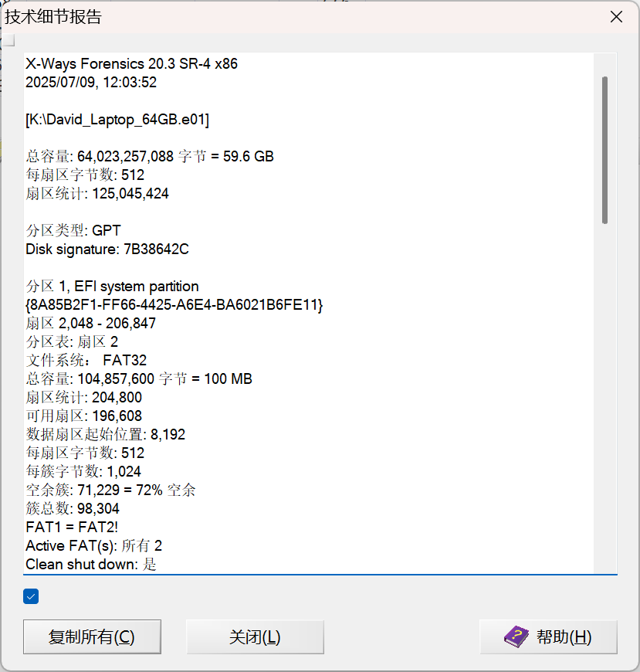
Task: Click the line '分区表: 扇区 2'
Action: [x=72, y=342]
